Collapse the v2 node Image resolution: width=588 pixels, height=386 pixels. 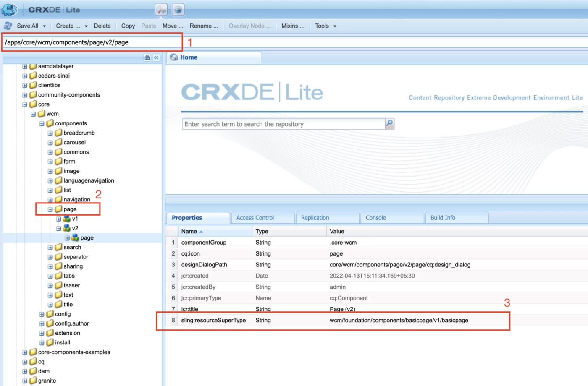click(59, 229)
